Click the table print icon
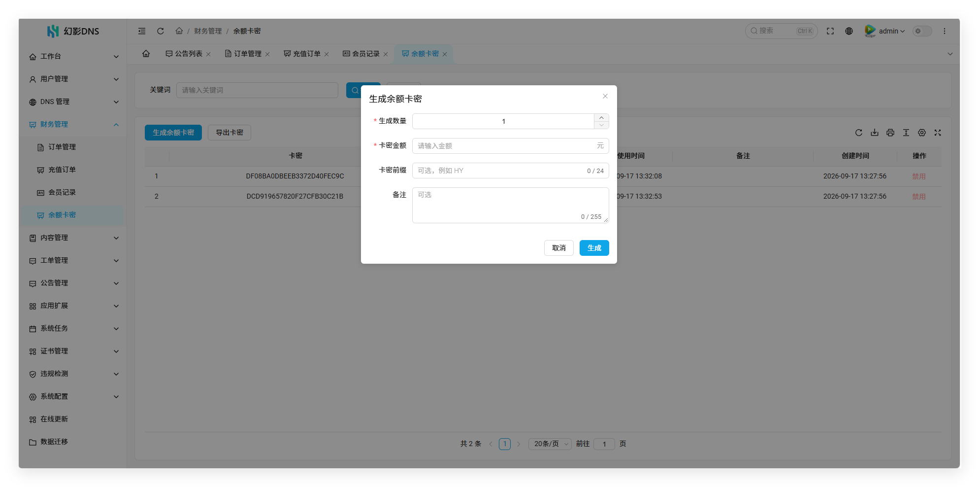The height and width of the screenshot is (487, 980). click(890, 133)
